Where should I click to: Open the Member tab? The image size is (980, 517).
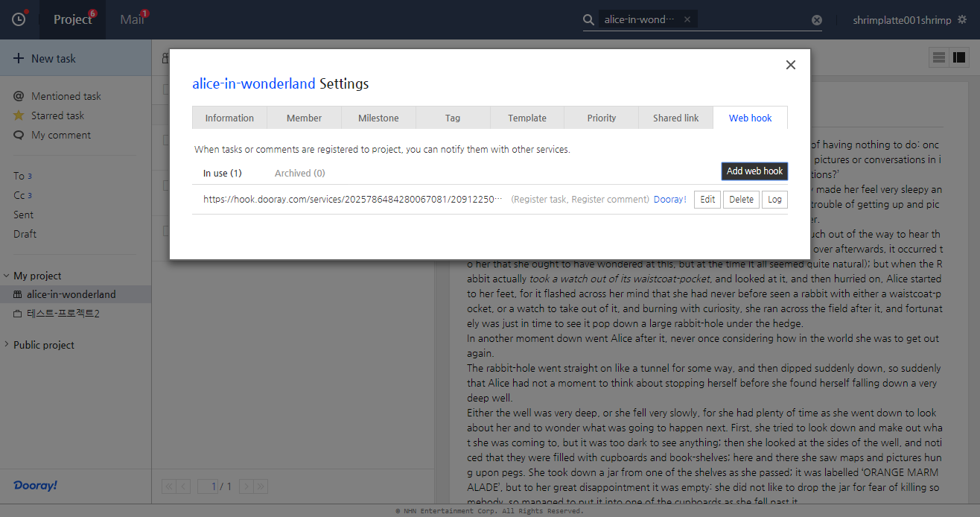tap(304, 118)
